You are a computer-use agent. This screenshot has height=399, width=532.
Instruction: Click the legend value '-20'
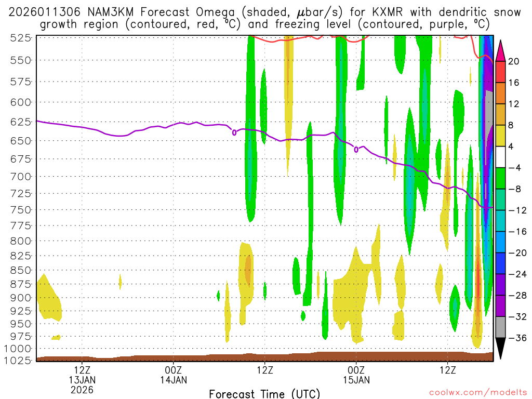pyautogui.click(x=517, y=253)
